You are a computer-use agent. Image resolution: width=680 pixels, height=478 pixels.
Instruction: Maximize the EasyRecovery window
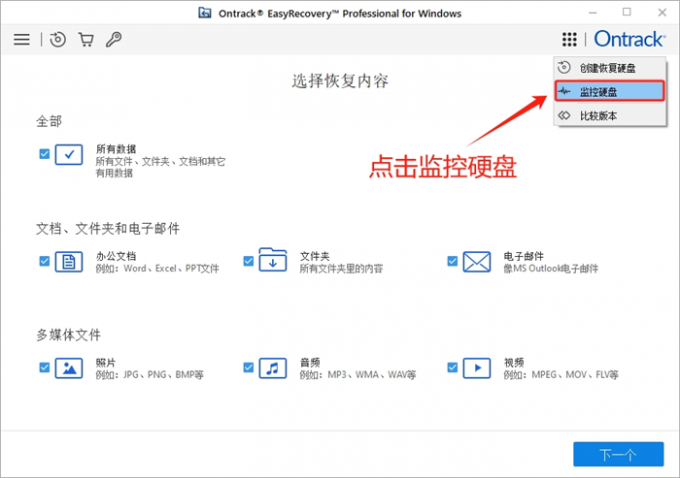point(627,13)
